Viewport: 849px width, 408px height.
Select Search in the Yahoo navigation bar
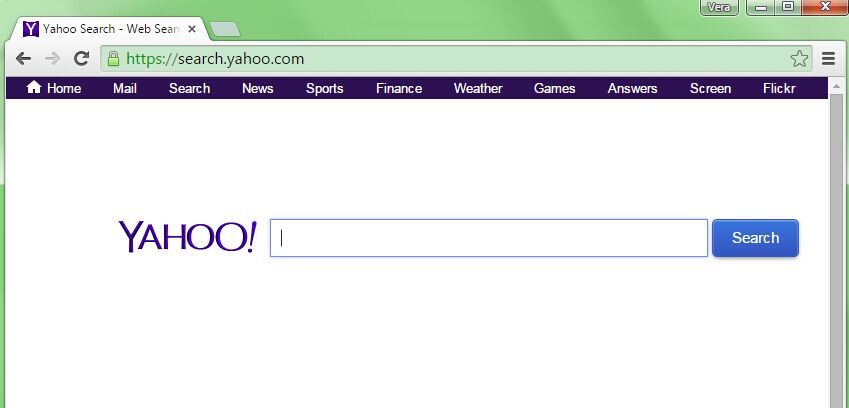click(x=190, y=88)
